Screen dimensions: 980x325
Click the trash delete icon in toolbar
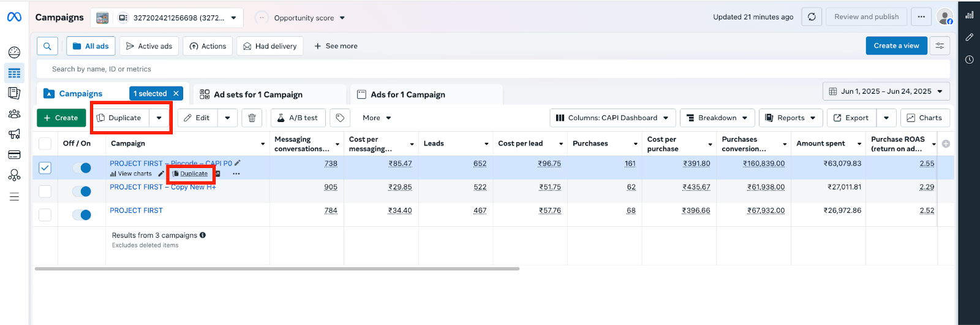[252, 118]
